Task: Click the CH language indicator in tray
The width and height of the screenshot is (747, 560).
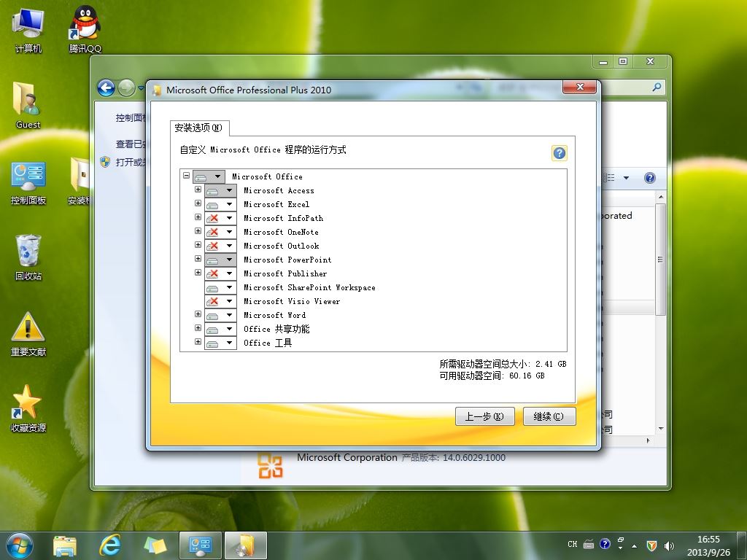Action: [572, 544]
